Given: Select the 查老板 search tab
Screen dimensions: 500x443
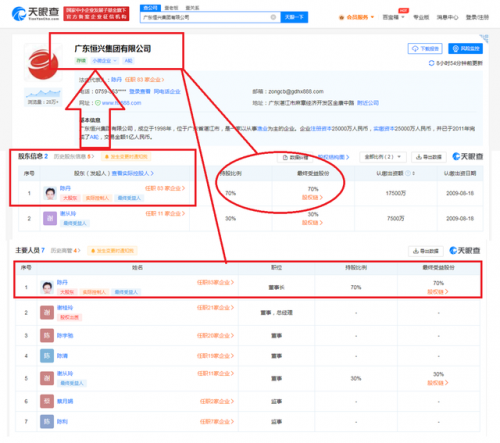Looking at the screenshot, I should pyautogui.click(x=172, y=8).
